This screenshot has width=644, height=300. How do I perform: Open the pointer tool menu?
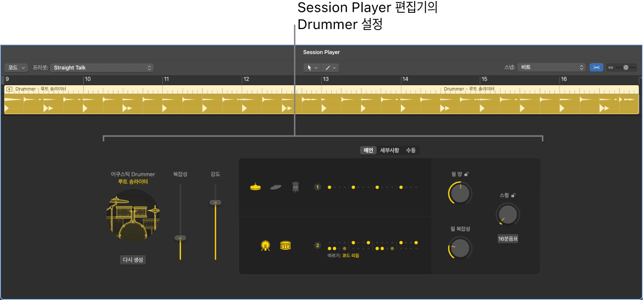tap(312, 67)
